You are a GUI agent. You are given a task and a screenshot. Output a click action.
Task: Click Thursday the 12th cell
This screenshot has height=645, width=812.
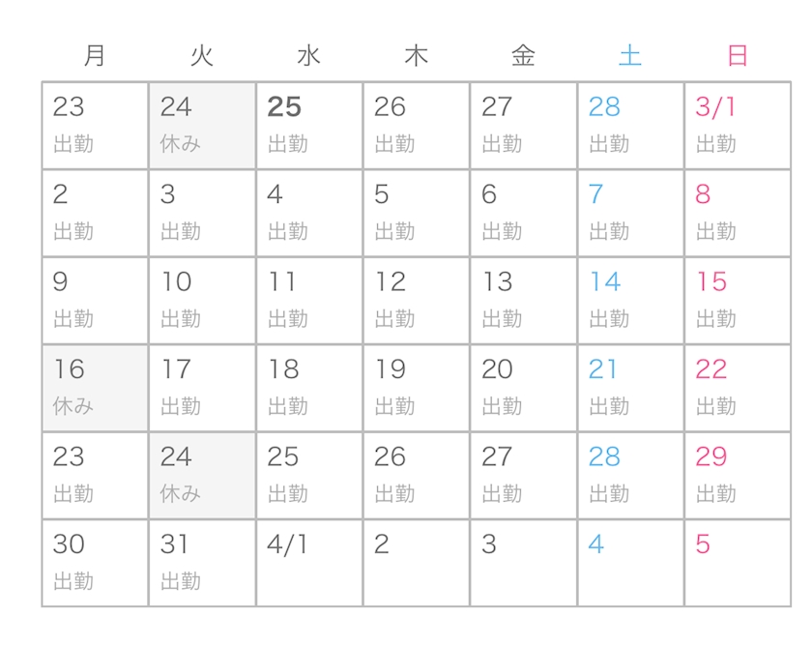(417, 301)
